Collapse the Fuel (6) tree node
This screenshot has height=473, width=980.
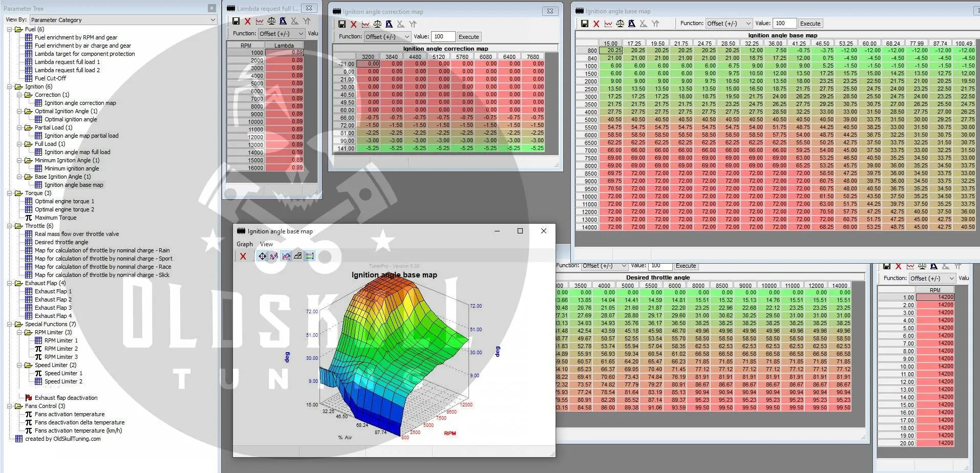pyautogui.click(x=9, y=29)
